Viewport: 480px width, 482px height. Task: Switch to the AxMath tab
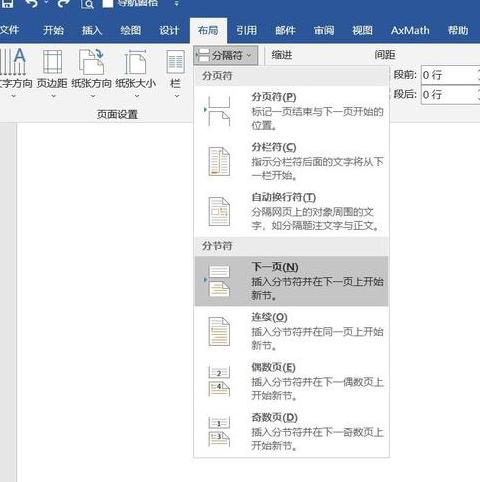pos(410,30)
